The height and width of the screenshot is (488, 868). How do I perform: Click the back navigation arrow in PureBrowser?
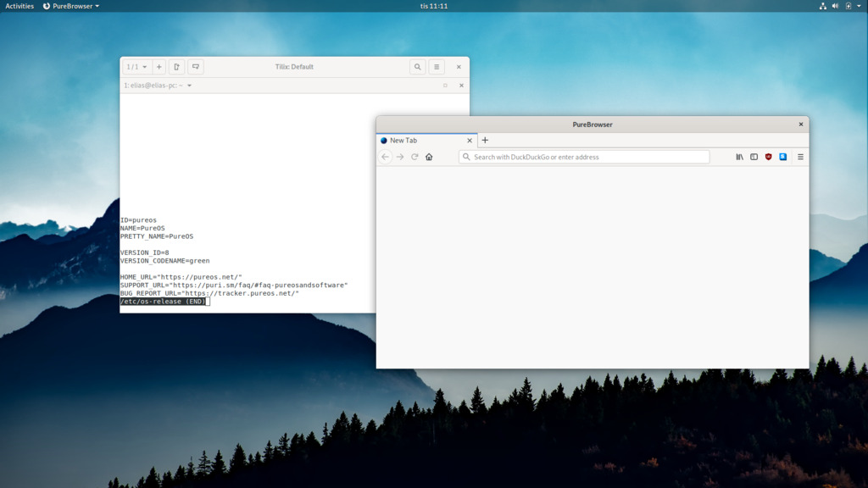[x=384, y=157]
